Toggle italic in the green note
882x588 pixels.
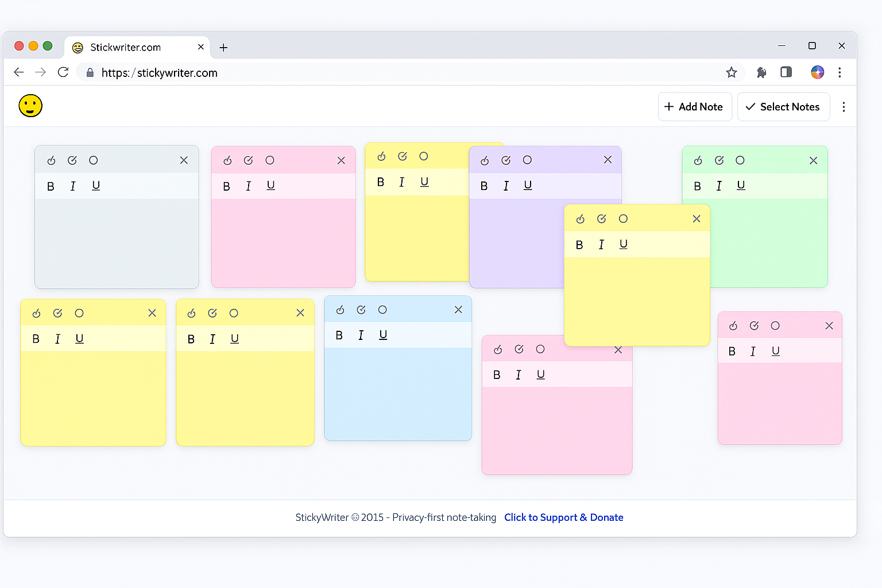pos(718,186)
